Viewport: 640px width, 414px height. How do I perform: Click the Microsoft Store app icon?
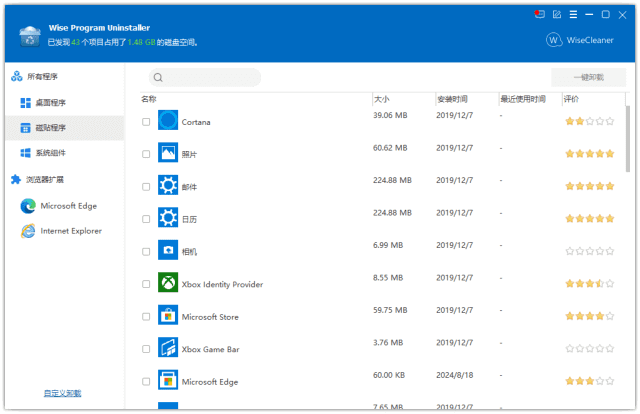tap(168, 316)
